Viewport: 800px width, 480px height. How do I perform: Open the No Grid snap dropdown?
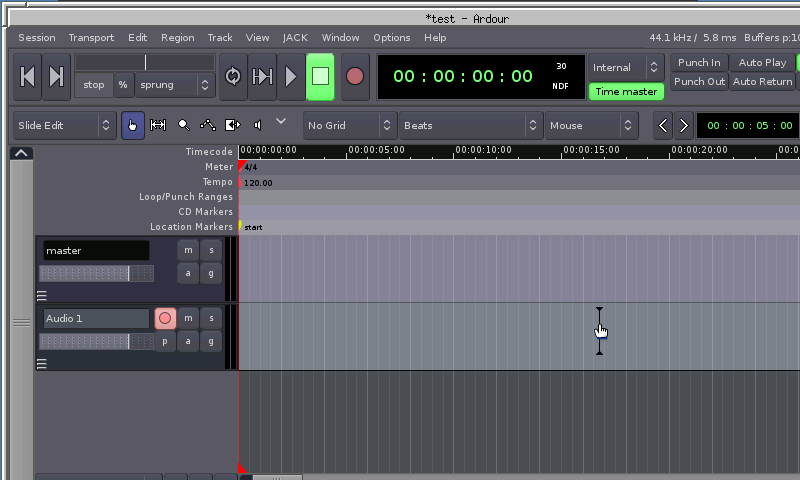(x=349, y=125)
